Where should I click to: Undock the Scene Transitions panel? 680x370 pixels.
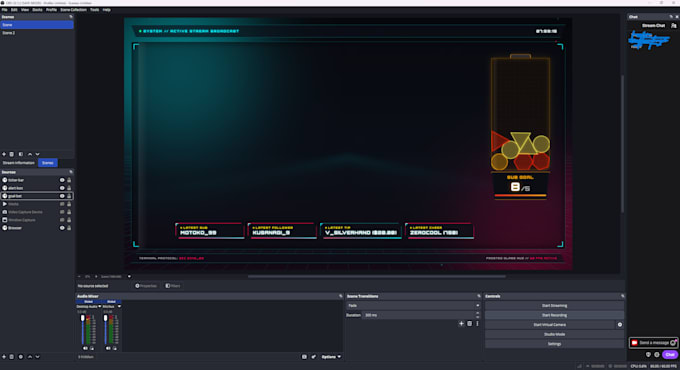tap(479, 296)
